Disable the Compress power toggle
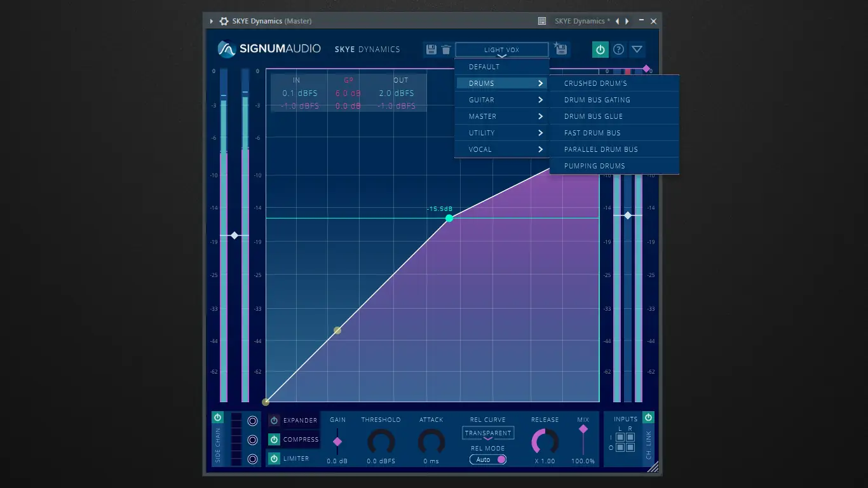 [274, 440]
